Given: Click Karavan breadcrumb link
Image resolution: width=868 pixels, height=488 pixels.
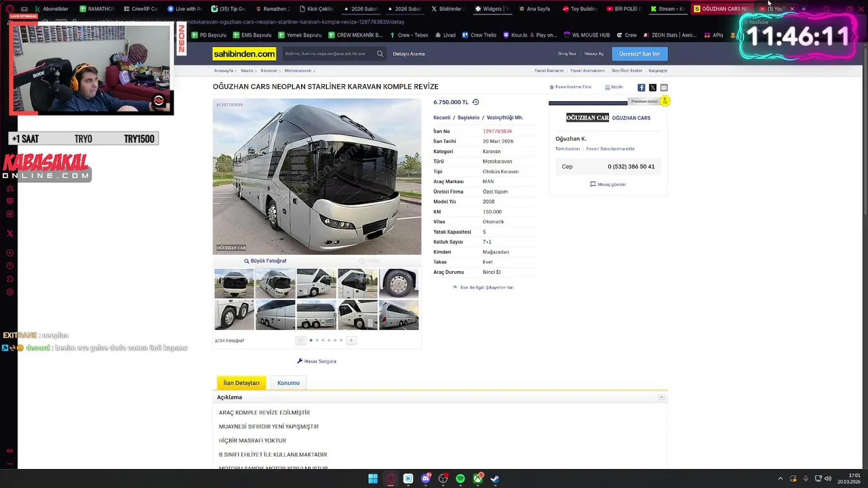Looking at the screenshot, I should [x=269, y=70].
